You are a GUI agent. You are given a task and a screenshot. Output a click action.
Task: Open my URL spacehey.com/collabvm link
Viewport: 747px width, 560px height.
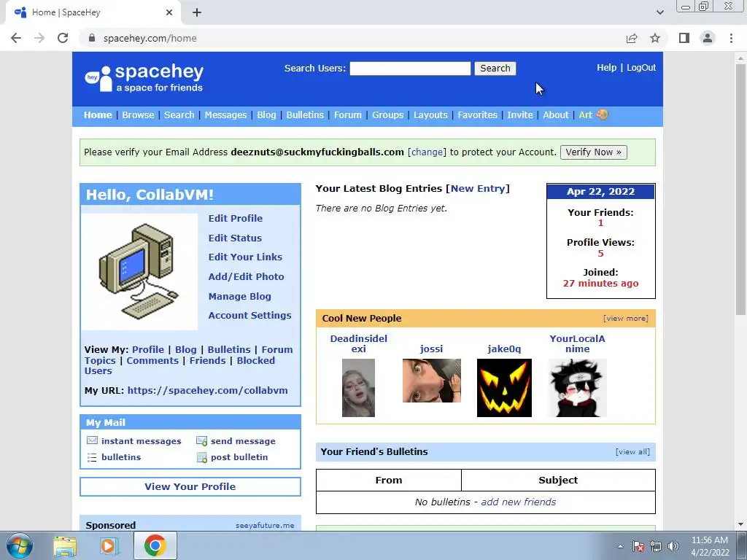click(207, 391)
